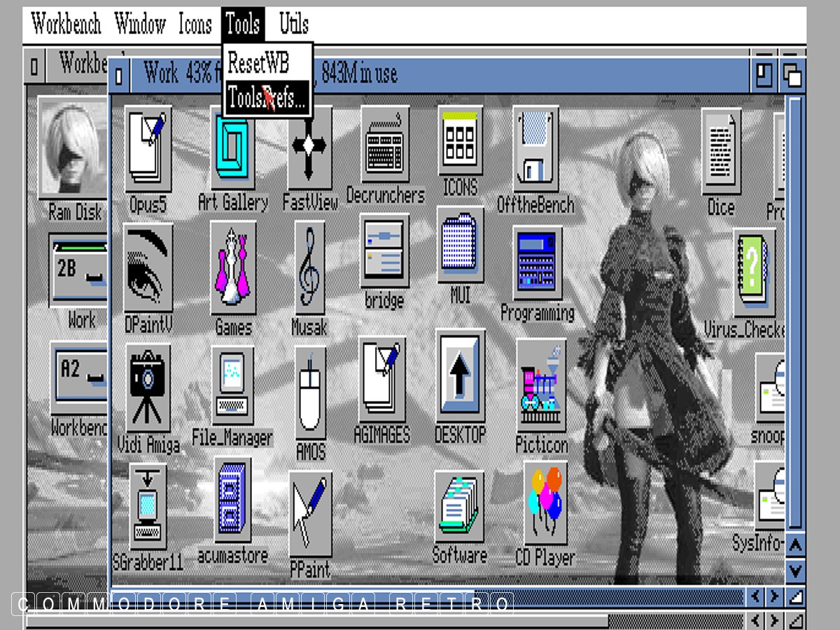This screenshot has height=630, width=840.
Task: Choose ToolsPrefs... menu entry
Action: [x=267, y=99]
